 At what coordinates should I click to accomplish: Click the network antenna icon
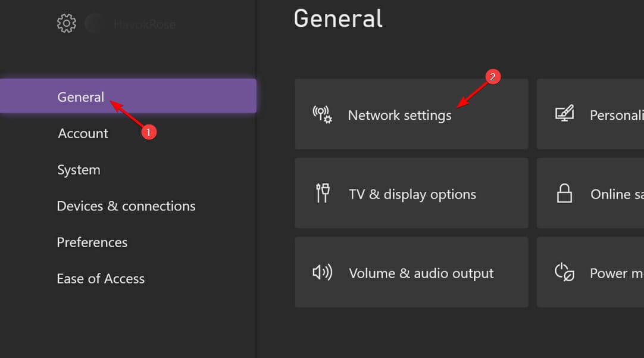point(323,115)
